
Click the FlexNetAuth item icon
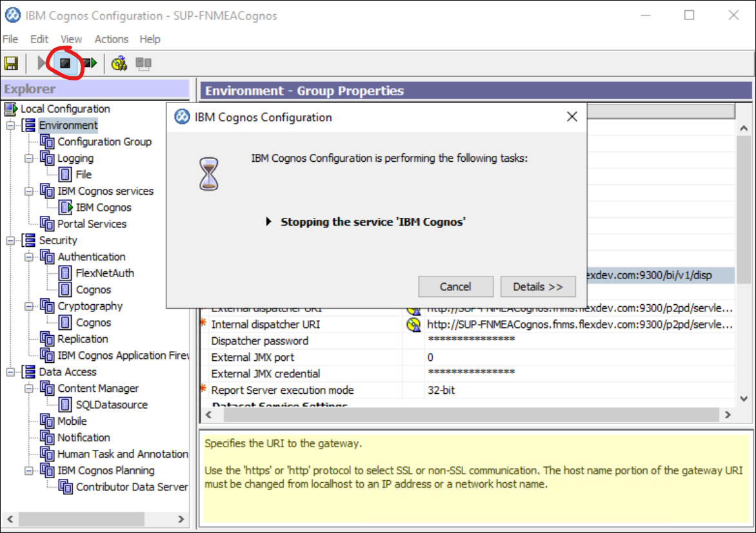66,273
